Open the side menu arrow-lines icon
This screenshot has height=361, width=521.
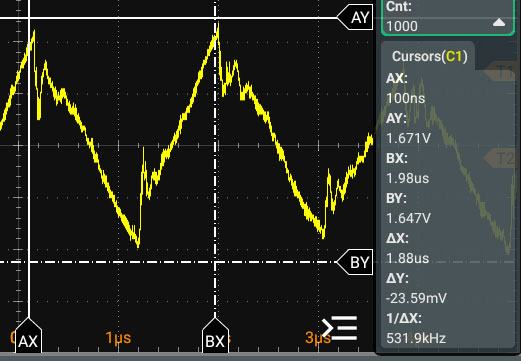click(340, 328)
